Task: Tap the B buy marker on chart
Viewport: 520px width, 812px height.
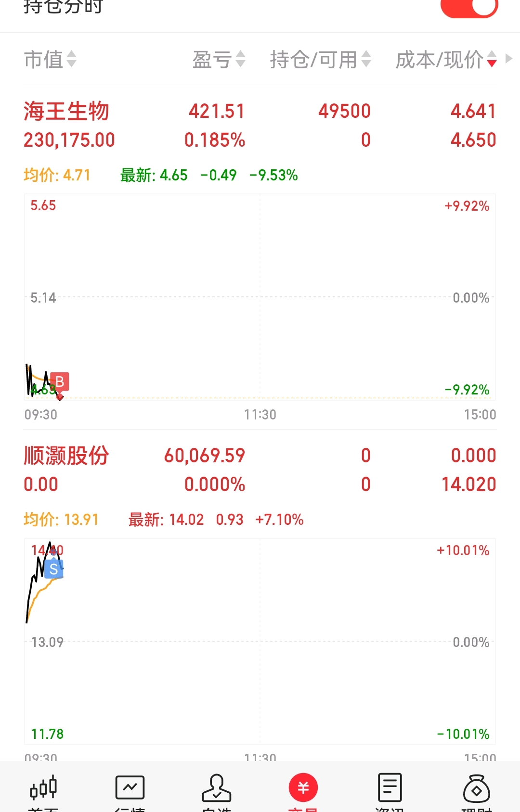Action: (x=60, y=382)
